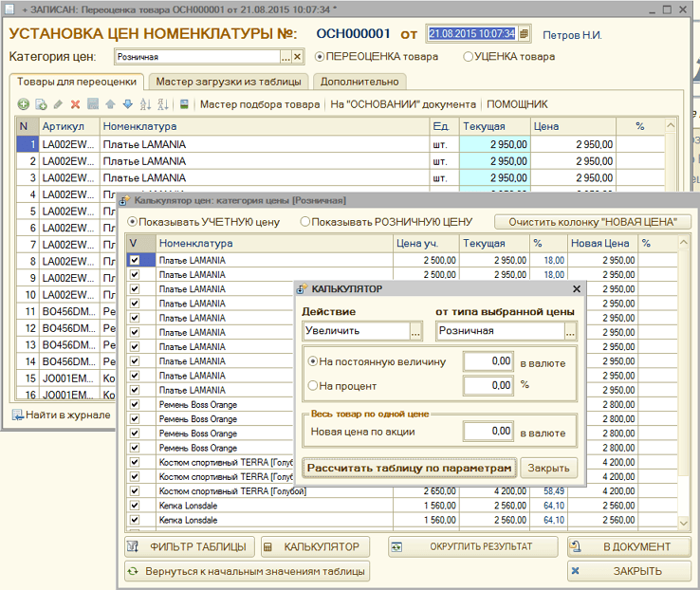Click the calendar icon beside the date field
The height and width of the screenshot is (590, 700).
click(x=524, y=34)
